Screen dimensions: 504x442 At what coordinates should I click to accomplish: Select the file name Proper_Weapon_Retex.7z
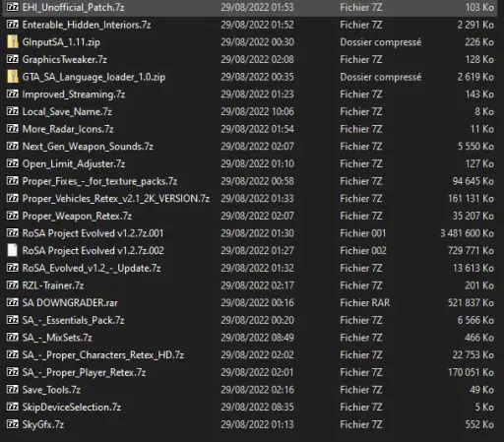click(77, 216)
